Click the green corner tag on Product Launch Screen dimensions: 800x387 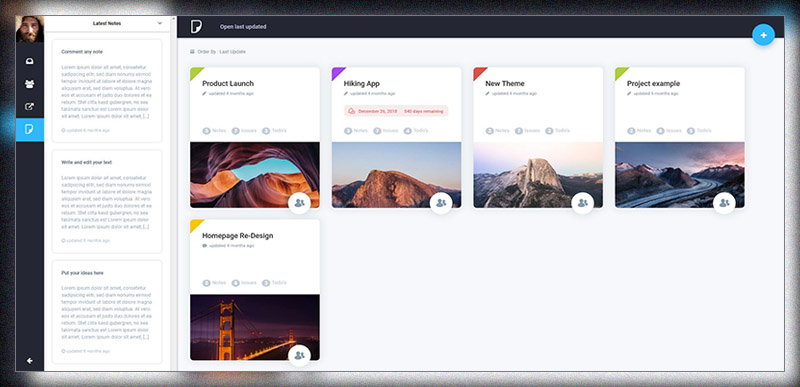click(x=195, y=72)
